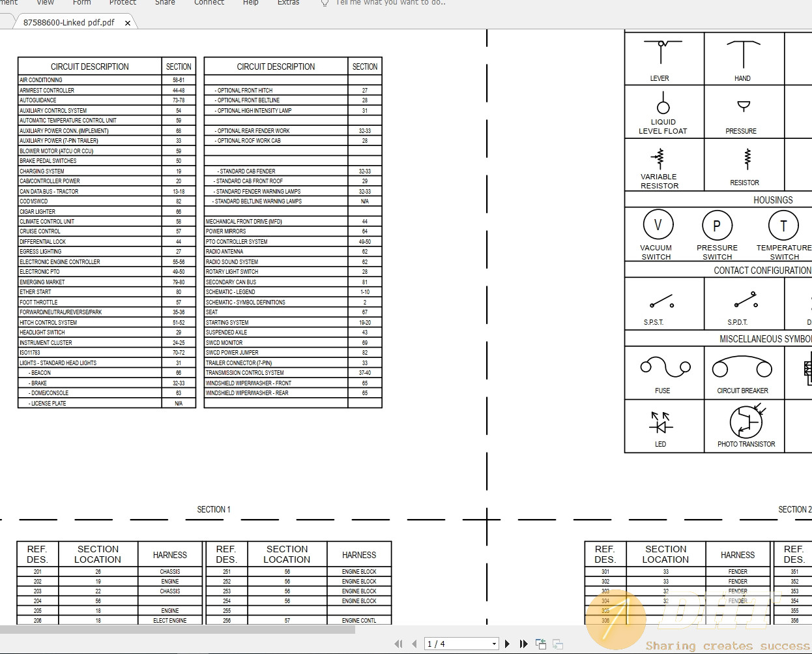Close the 87588600-Linked pdf.pdf tab
Viewport: 812px width, 654px height.
(x=128, y=22)
